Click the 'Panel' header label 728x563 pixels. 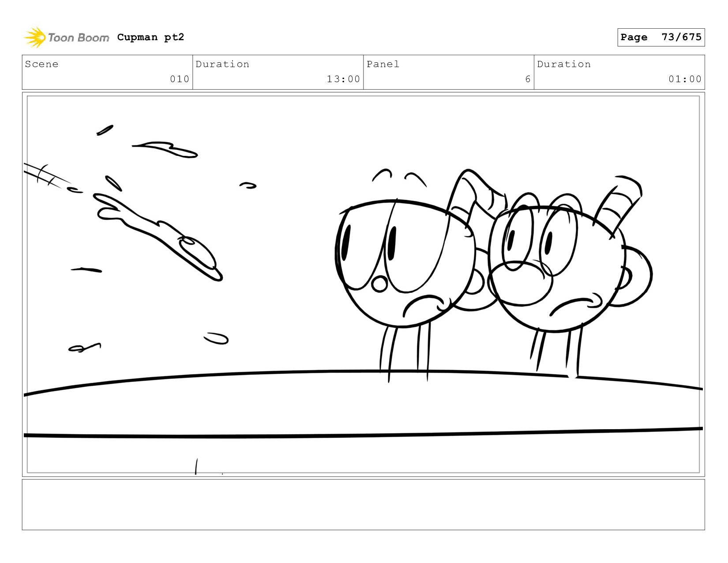pyautogui.click(x=383, y=64)
